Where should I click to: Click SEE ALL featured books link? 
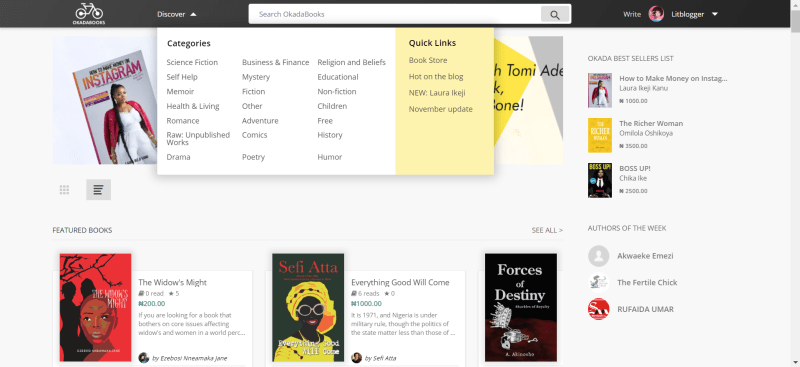pyautogui.click(x=547, y=230)
